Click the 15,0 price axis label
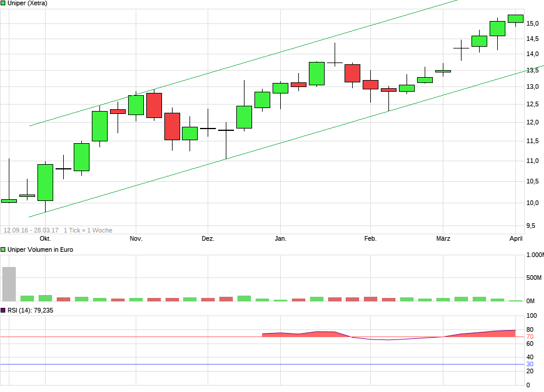The width and height of the screenshot is (544, 392). [532, 23]
